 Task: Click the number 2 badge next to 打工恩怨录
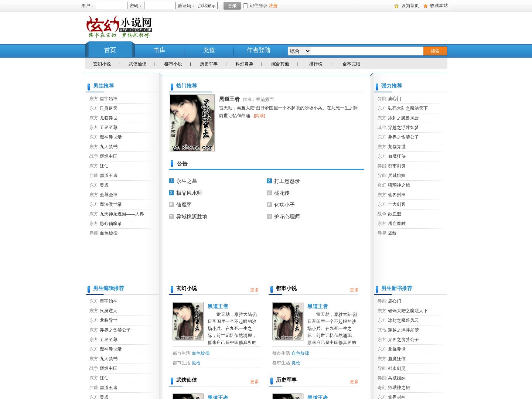pos(269,181)
